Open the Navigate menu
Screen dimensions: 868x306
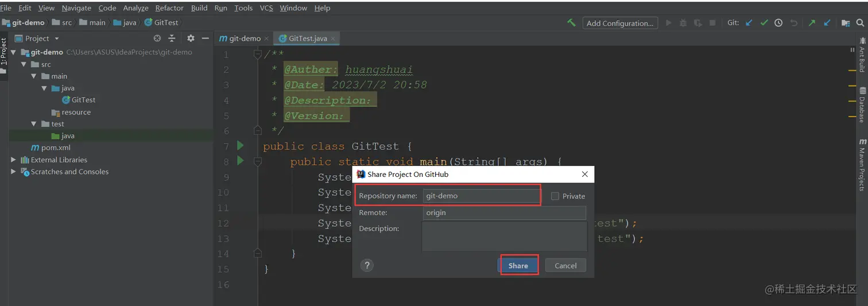[x=76, y=8]
